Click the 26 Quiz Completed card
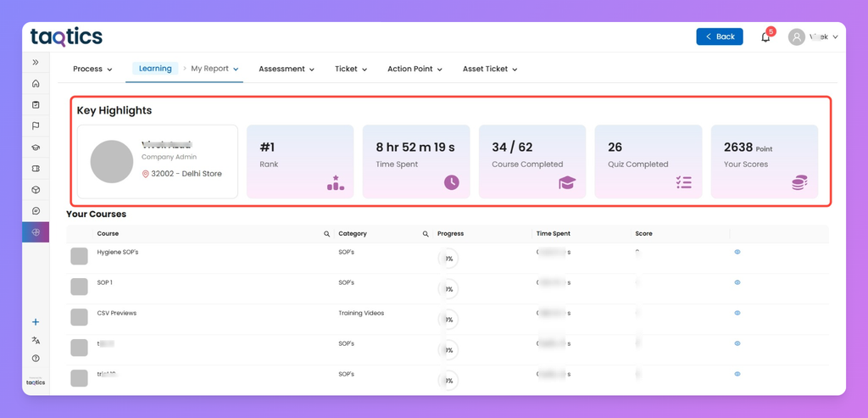This screenshot has height=418, width=868. point(648,162)
